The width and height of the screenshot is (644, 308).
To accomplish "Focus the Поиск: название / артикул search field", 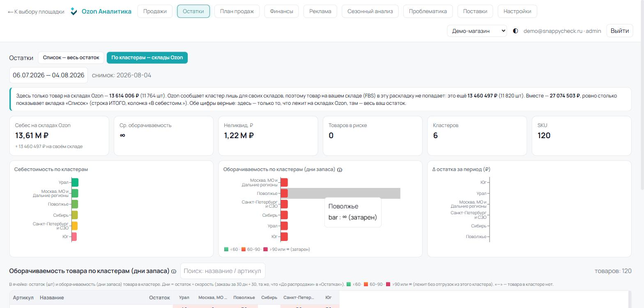I will (223, 271).
